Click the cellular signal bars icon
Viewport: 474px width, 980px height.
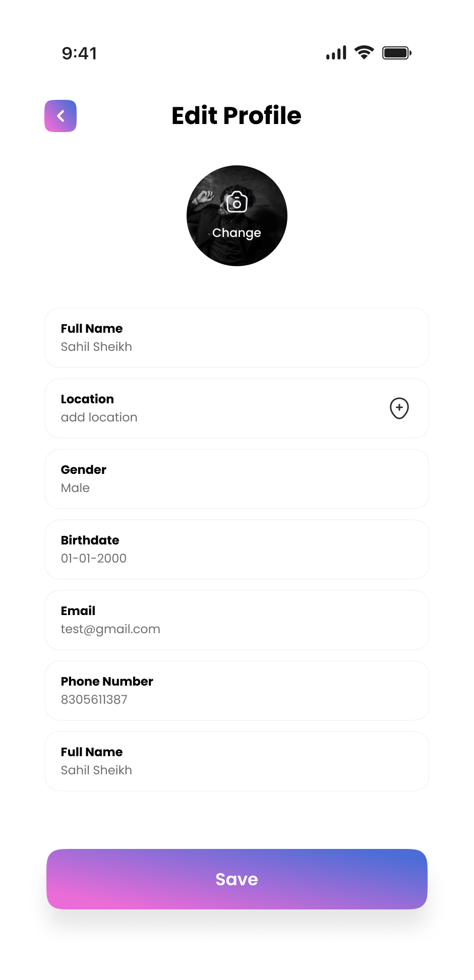(x=336, y=53)
